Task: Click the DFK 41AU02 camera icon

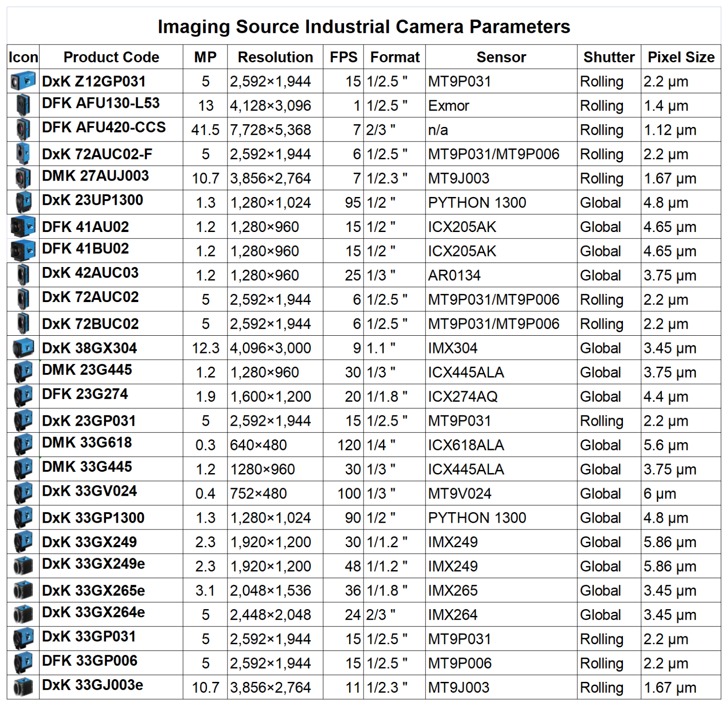Action: [23, 227]
